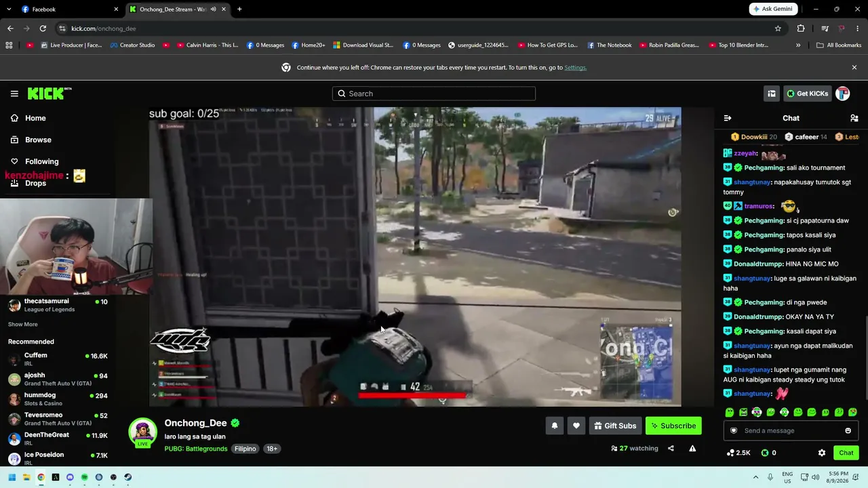The image size is (868, 488).
Task: View the 2.5K channel points balance
Action: pyautogui.click(x=738, y=453)
